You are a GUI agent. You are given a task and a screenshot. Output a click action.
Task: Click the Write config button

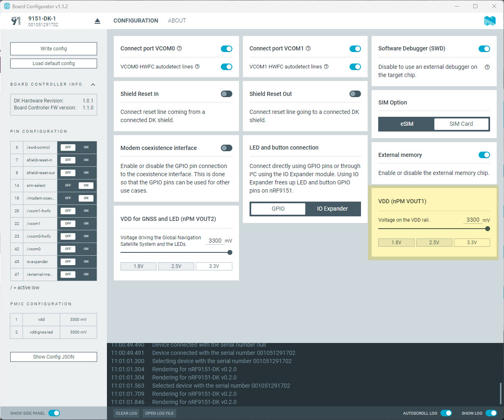click(x=54, y=49)
